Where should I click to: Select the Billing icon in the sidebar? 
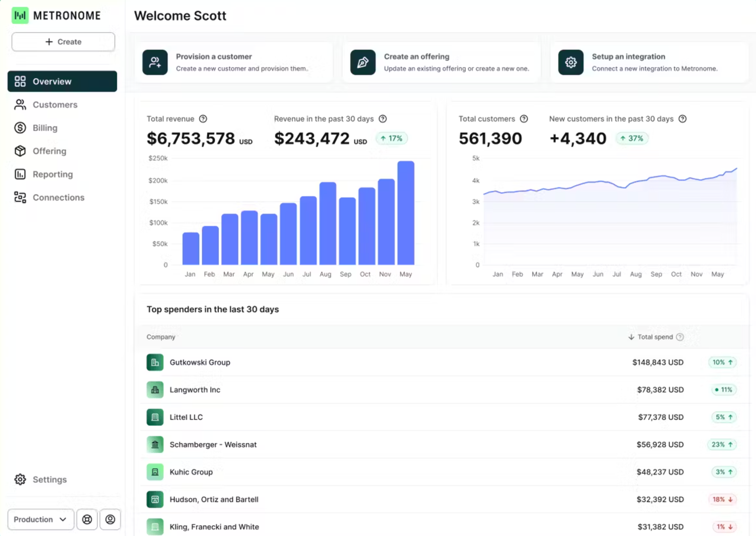click(x=20, y=128)
